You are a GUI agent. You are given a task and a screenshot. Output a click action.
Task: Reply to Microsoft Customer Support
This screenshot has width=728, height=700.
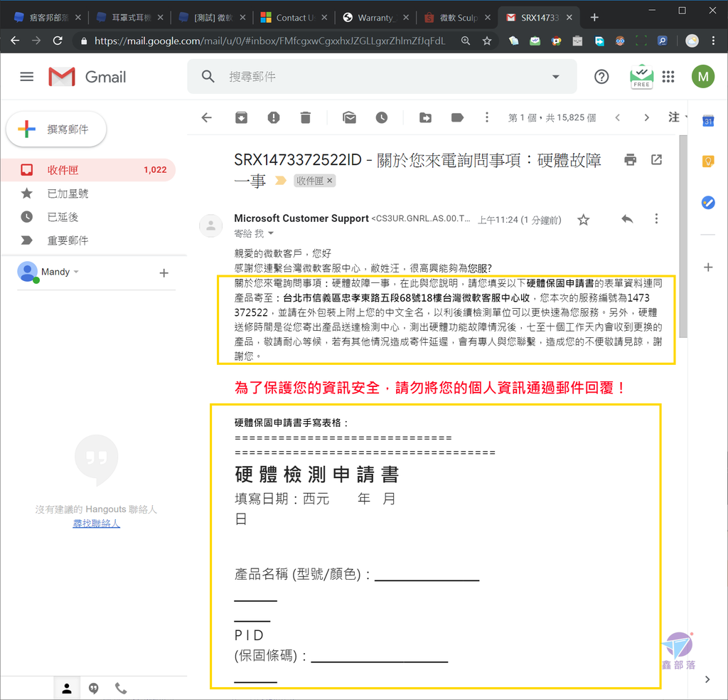click(627, 219)
